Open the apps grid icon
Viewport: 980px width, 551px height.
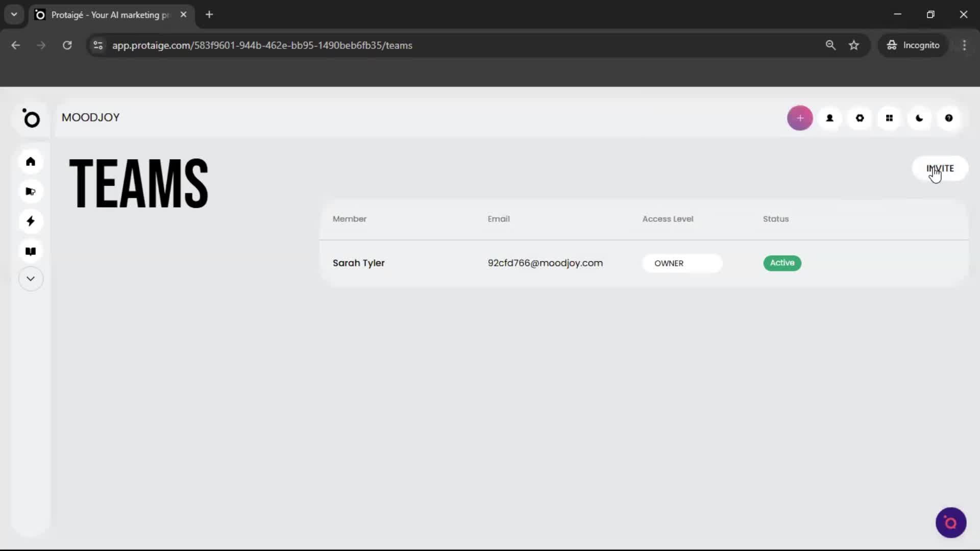(x=889, y=118)
